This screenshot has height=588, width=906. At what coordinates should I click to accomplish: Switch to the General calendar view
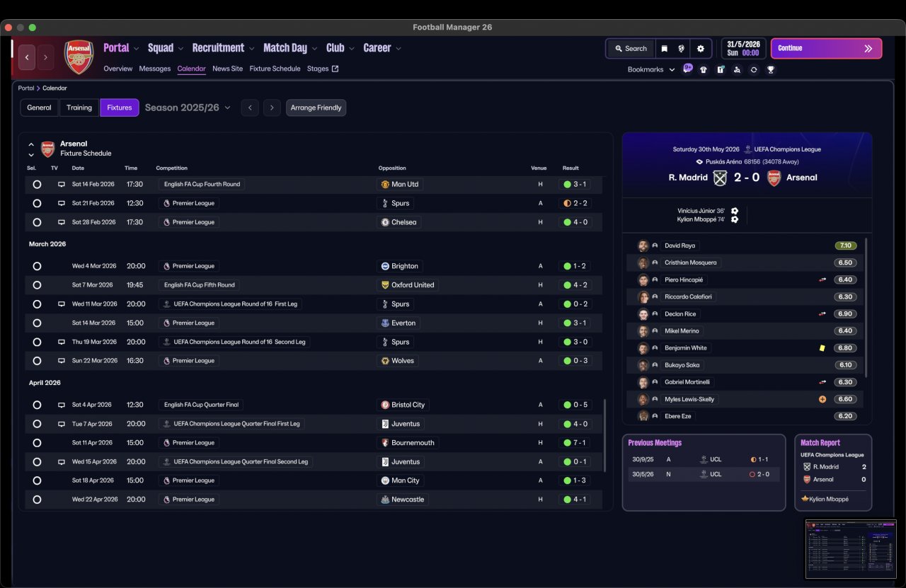click(40, 108)
